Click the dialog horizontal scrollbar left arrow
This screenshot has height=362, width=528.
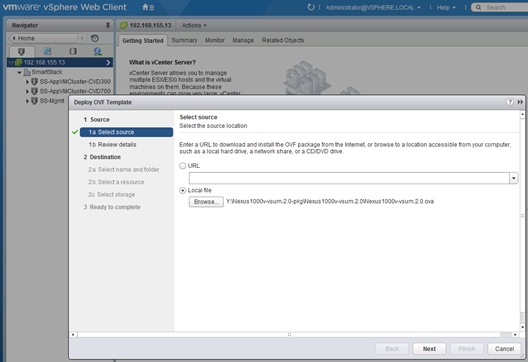(x=73, y=334)
